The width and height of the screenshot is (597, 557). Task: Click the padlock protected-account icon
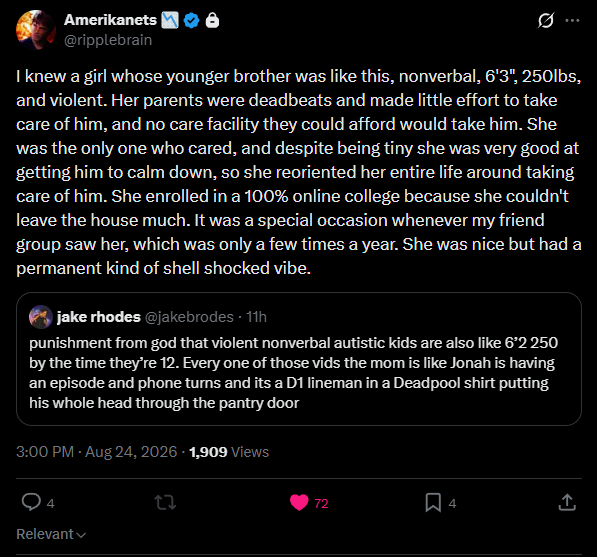212,21
